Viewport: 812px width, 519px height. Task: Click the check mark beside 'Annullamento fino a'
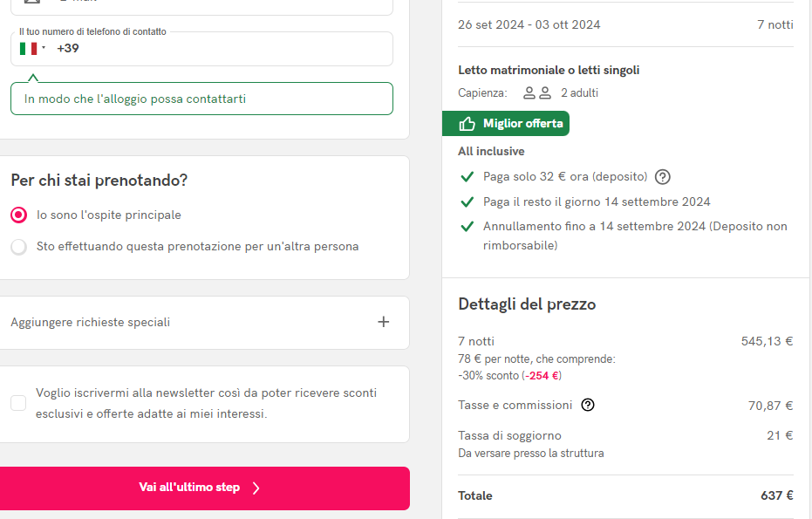pos(467,227)
